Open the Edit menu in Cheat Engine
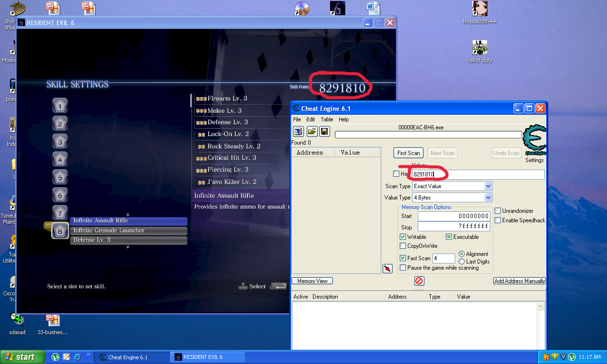 (311, 119)
